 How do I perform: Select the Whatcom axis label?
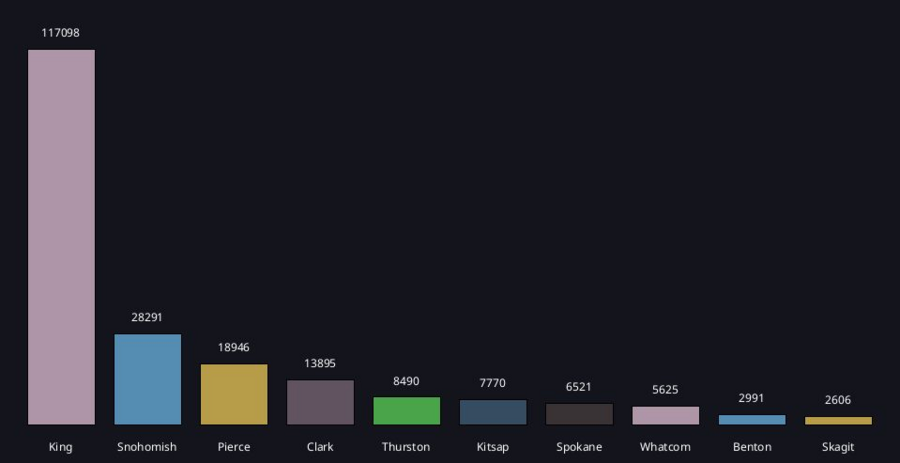pos(665,447)
